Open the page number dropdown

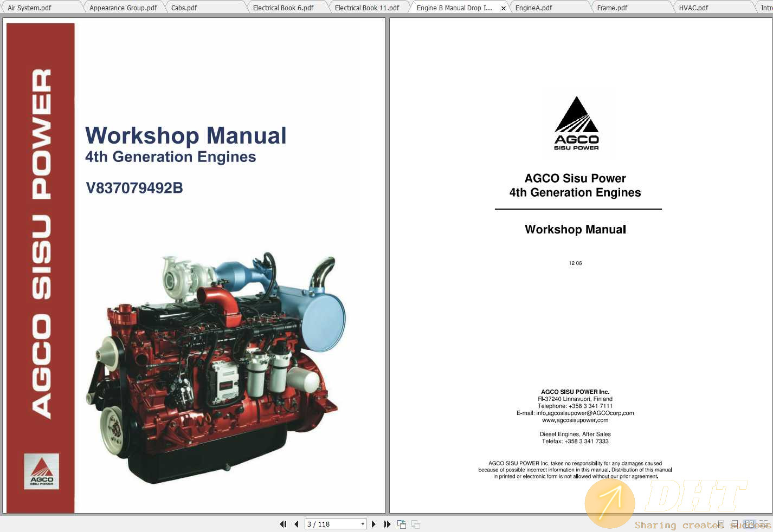coord(363,524)
